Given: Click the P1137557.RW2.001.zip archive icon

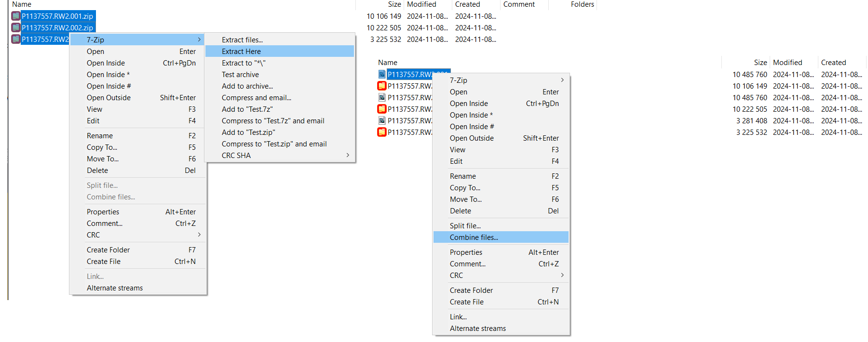Looking at the screenshot, I should (x=16, y=16).
